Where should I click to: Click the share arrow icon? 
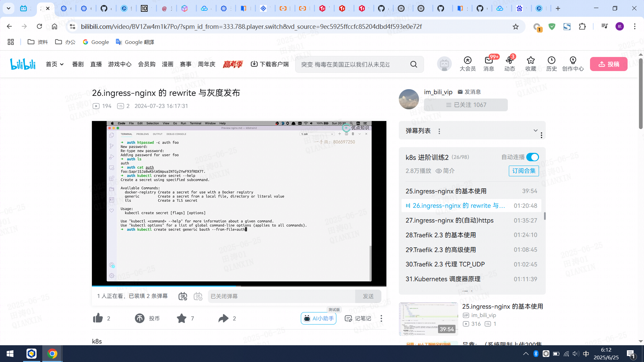[x=223, y=318]
